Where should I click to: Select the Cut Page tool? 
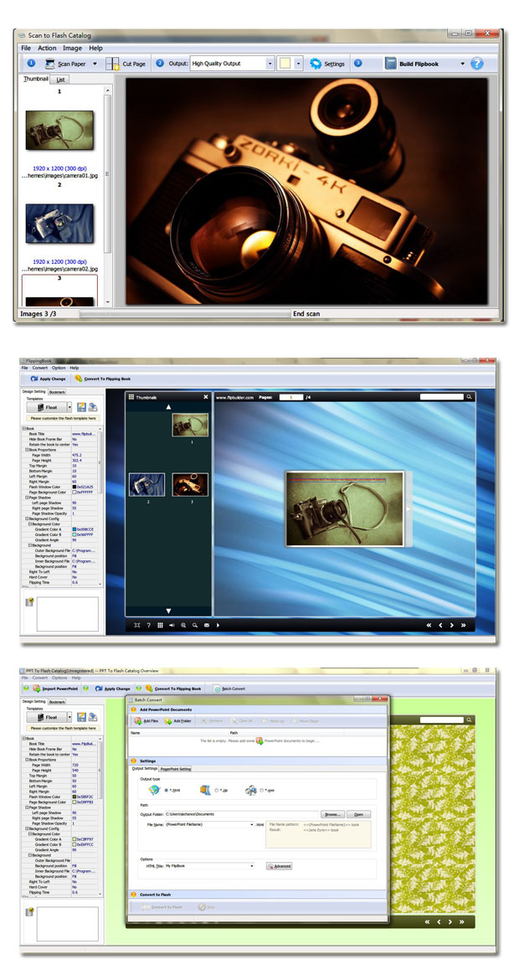point(126,64)
